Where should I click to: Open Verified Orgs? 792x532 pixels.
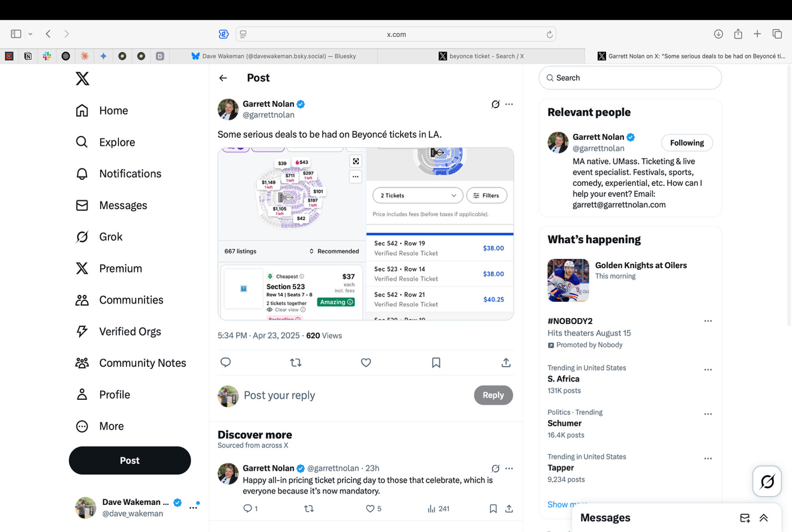pyautogui.click(x=118, y=331)
